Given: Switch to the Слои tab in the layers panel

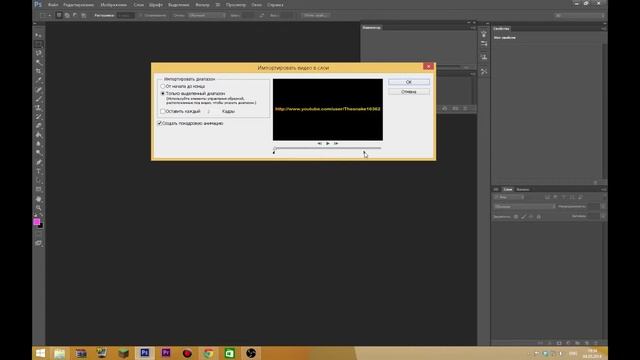Looking at the screenshot, I should (x=508, y=189).
